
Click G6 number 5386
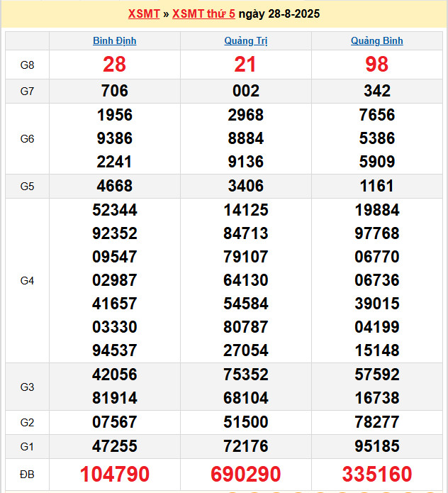pyautogui.click(x=376, y=138)
